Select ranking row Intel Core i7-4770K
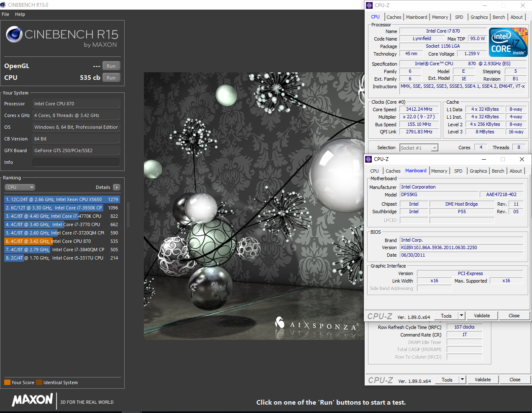 pos(62,216)
